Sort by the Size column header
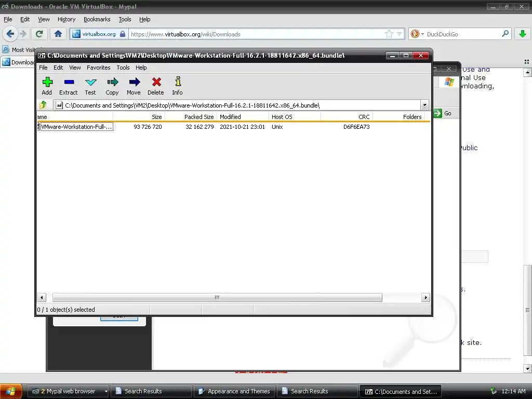Image resolution: width=532 pixels, height=399 pixels. click(x=139, y=117)
